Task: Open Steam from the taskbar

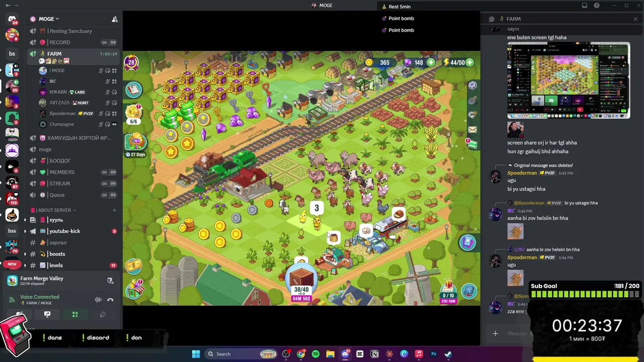Action: pyautogui.click(x=448, y=354)
